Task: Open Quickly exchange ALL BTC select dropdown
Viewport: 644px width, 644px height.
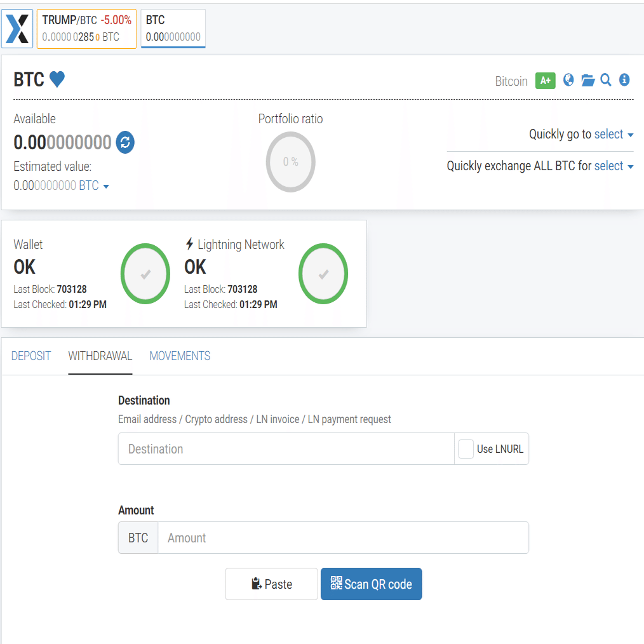Action: tap(614, 166)
